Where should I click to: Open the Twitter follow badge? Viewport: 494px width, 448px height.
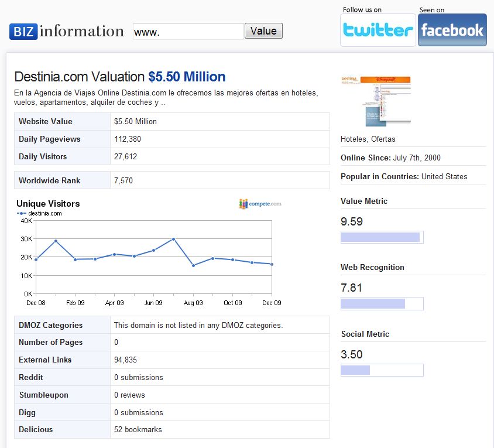pyautogui.click(x=378, y=30)
